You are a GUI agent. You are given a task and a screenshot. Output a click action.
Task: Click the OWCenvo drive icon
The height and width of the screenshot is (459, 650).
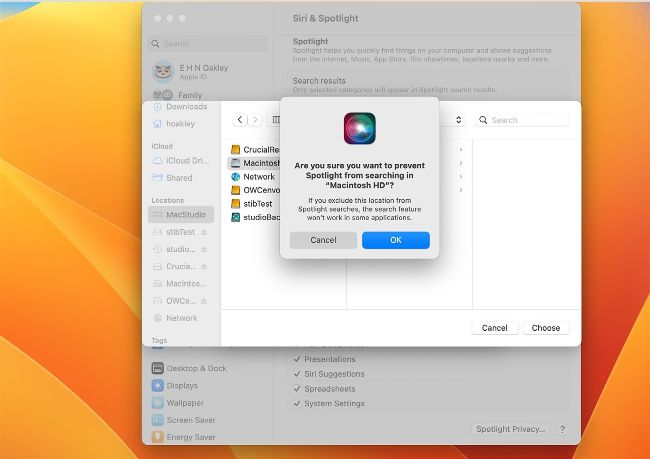pos(235,190)
